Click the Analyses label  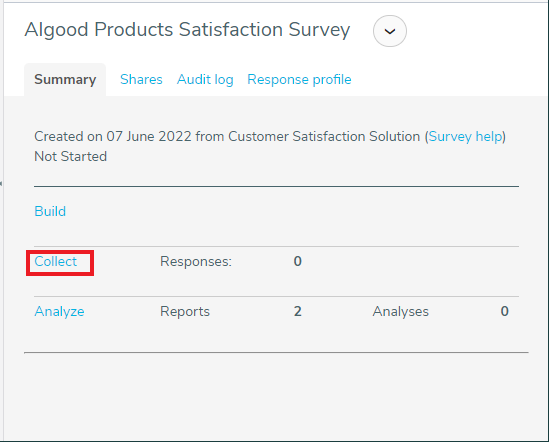pyautogui.click(x=401, y=312)
